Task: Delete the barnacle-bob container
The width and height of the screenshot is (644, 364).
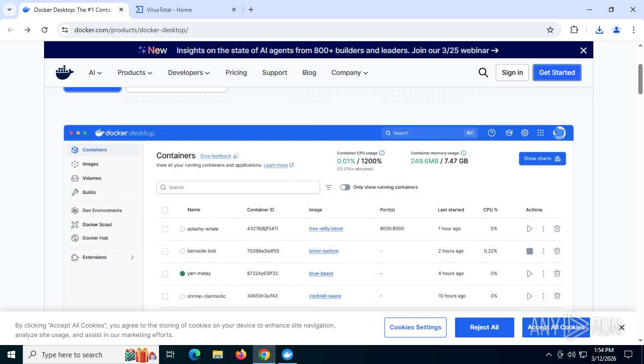Action: pyautogui.click(x=557, y=251)
